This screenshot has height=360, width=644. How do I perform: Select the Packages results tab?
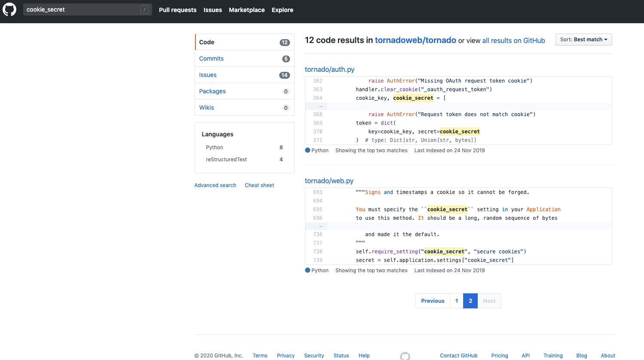244,91
